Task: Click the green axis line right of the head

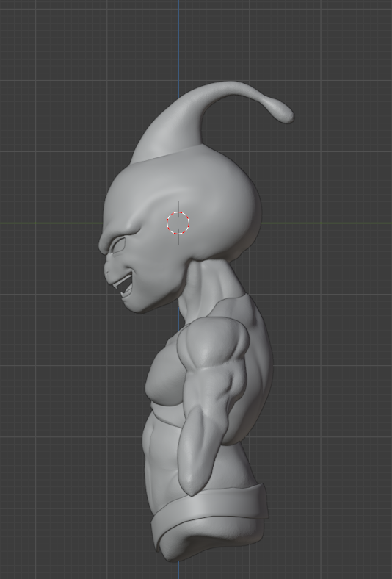Action: 327,223
